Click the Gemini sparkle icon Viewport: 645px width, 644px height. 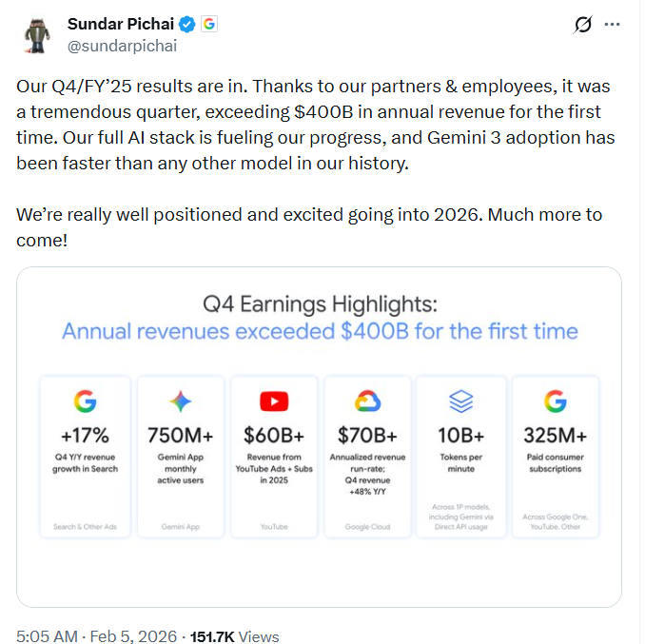[180, 401]
